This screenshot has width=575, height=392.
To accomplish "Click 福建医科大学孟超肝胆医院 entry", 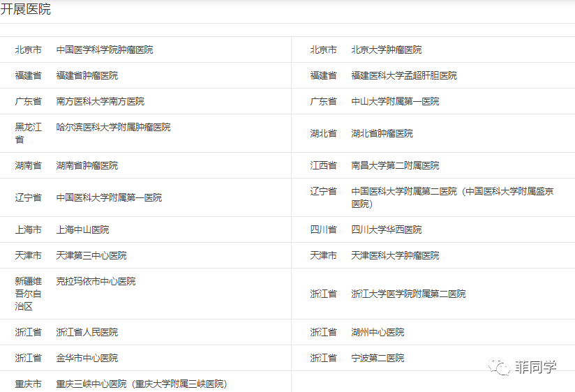I will point(404,75).
